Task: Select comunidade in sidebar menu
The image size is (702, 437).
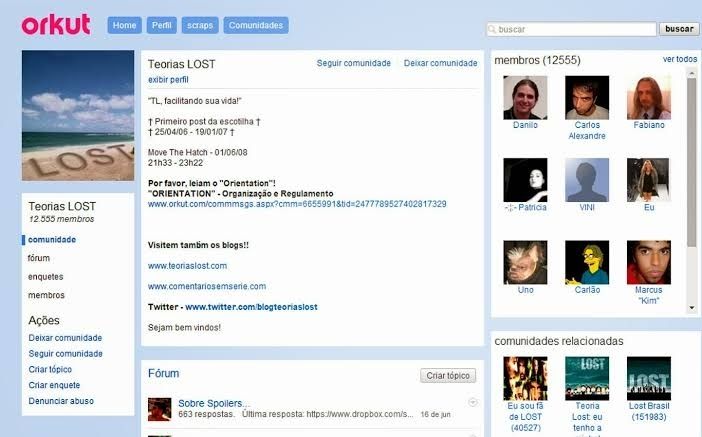Action: [52, 240]
